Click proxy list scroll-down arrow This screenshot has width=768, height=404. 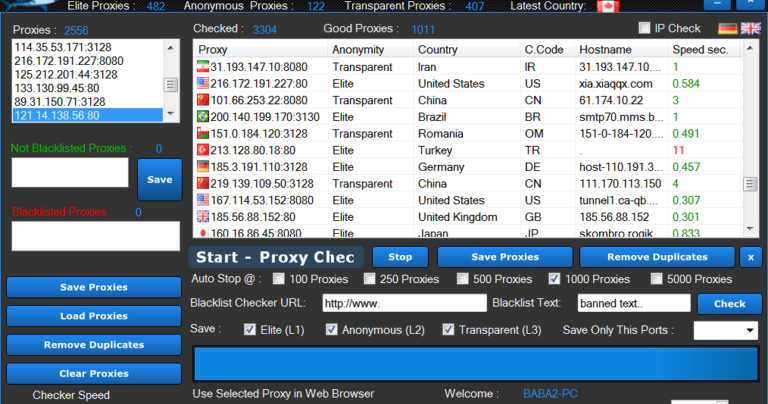(x=170, y=113)
